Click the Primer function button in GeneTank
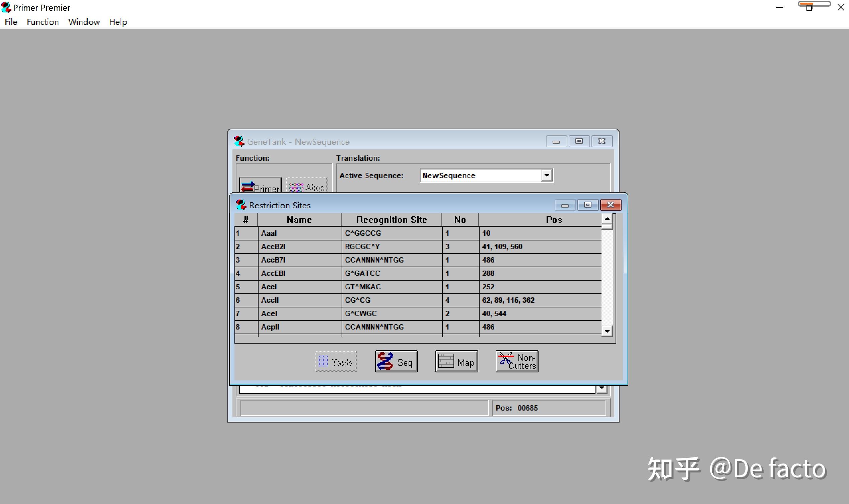 click(x=260, y=185)
